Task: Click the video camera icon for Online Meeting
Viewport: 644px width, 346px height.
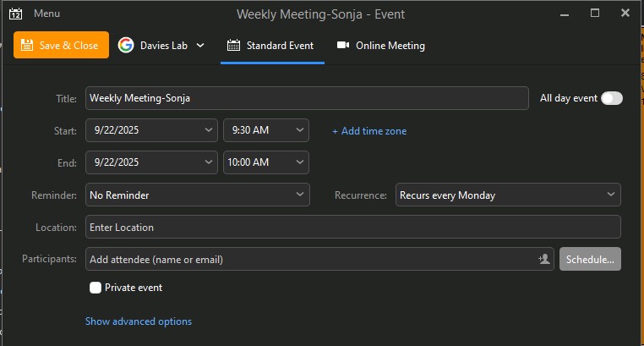Action: click(x=343, y=46)
